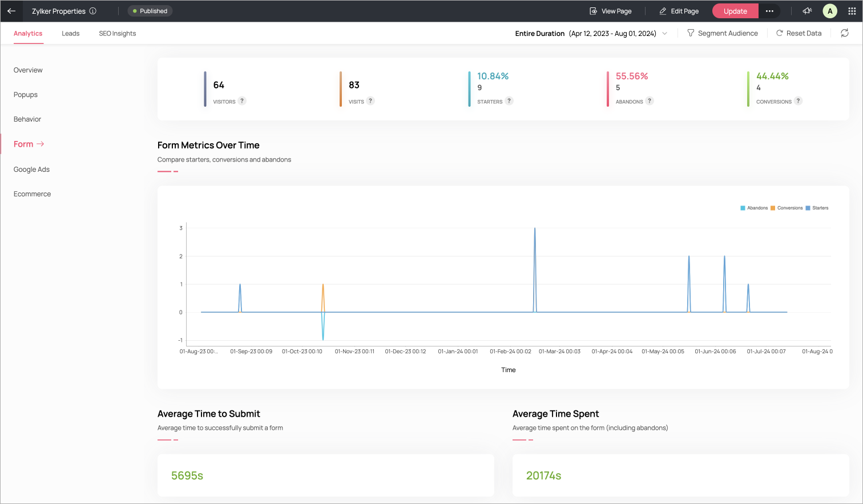Click the announcements megaphone icon

(x=807, y=11)
